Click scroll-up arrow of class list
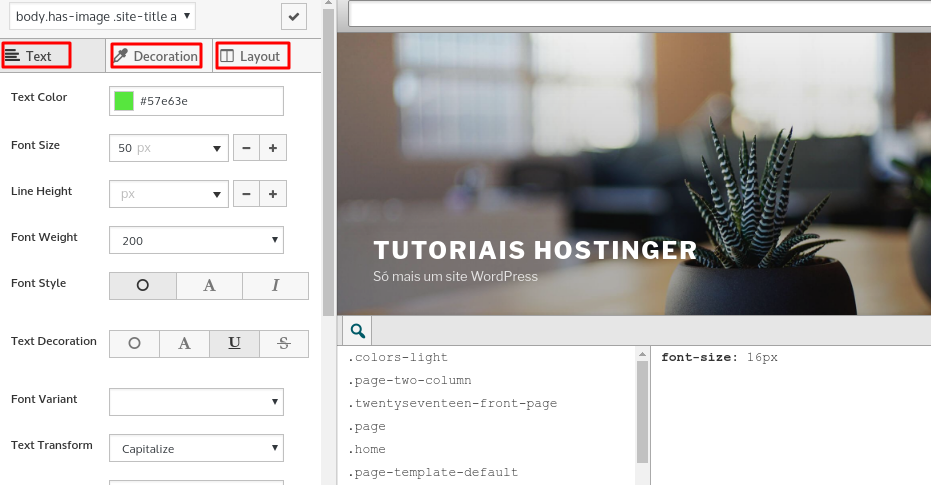 coord(642,354)
